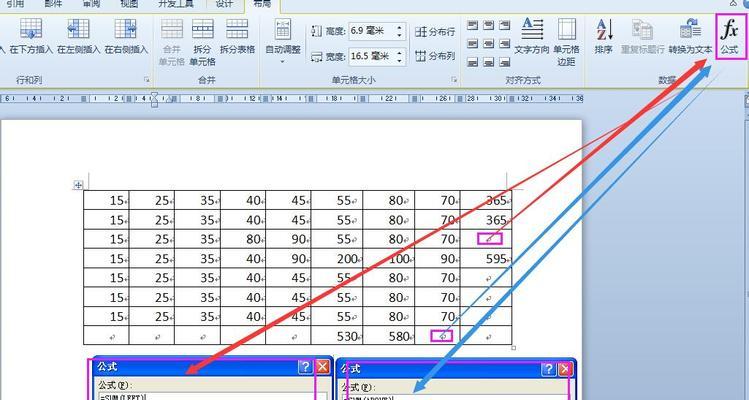This screenshot has height=400, width=749.
Task: Click the indent marker on the horizontal ruler
Action: pos(154,99)
